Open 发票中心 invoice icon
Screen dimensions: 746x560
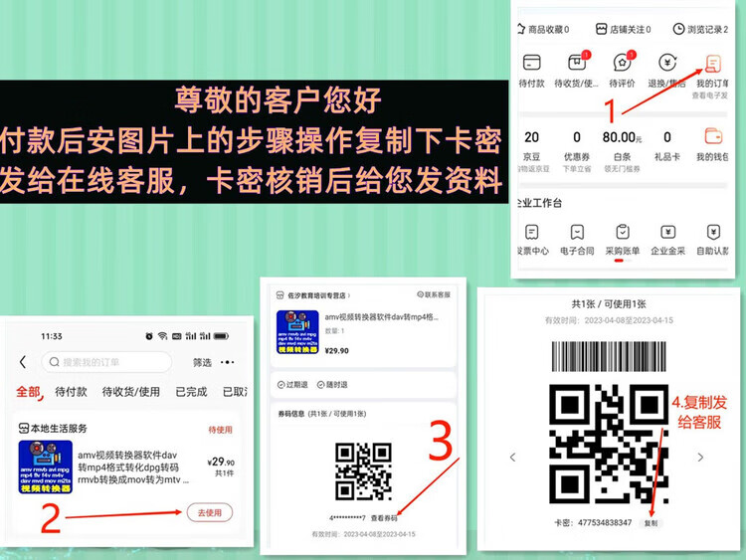point(531,232)
